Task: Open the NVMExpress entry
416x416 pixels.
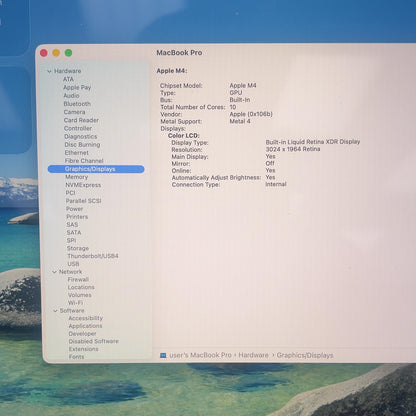Action: 83,185
